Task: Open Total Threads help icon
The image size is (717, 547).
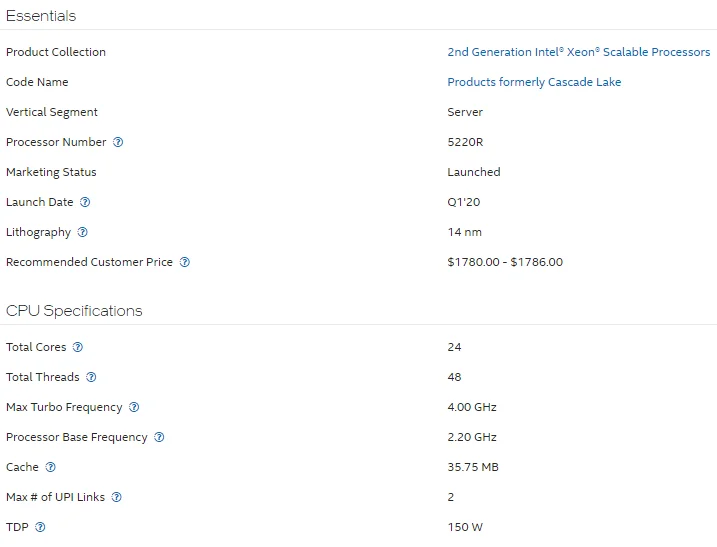Action: click(91, 377)
